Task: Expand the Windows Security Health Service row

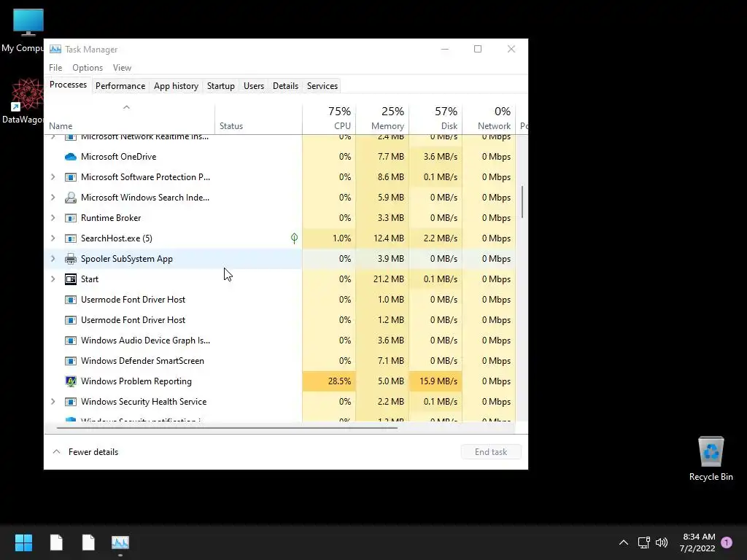Action: point(53,402)
